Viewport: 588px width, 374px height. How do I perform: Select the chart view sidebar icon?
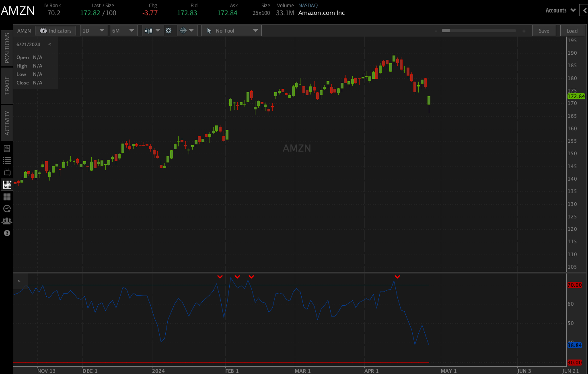tap(7, 185)
